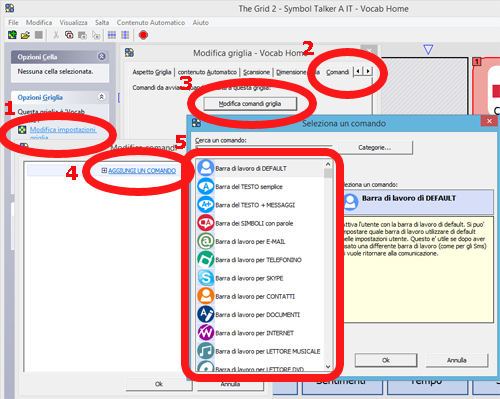500x399 pixels.
Task: Select the Barra di lavoro per LETTORE DVD row
Action: click(259, 368)
